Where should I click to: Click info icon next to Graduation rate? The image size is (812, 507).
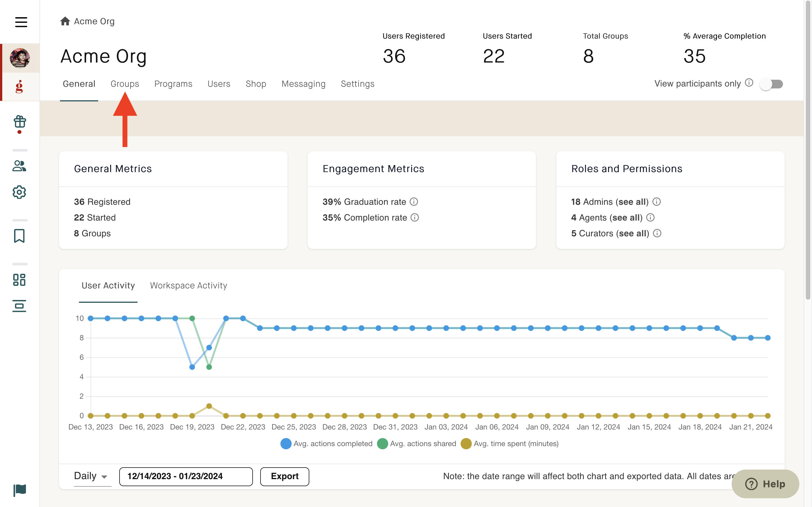[x=414, y=201]
